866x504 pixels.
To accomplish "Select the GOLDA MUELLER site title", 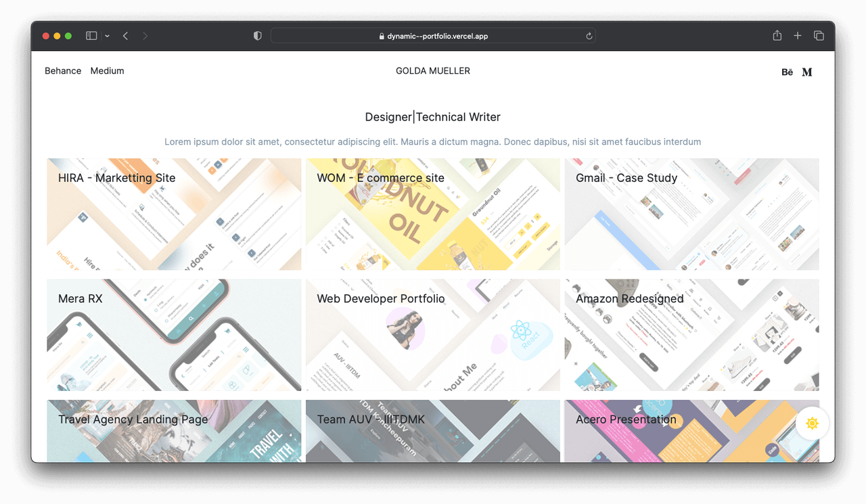I will pyautogui.click(x=433, y=70).
